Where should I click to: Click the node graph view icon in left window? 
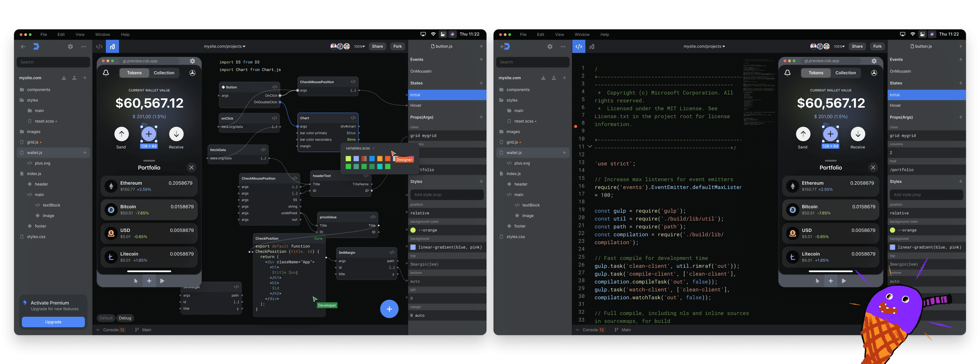point(112,46)
